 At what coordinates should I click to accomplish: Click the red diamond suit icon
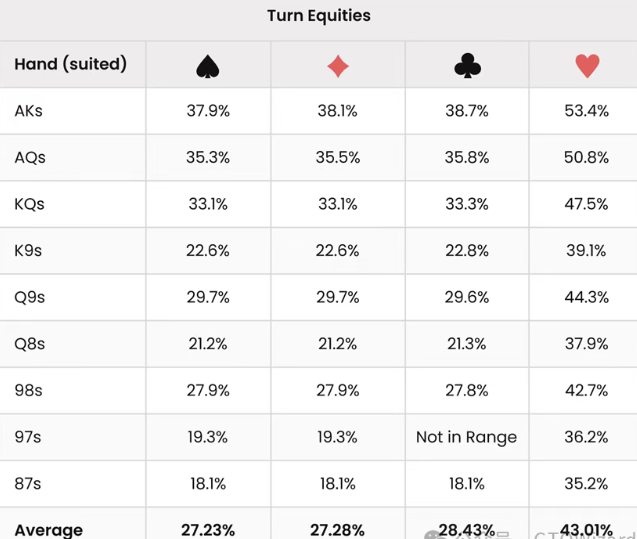[338, 66]
